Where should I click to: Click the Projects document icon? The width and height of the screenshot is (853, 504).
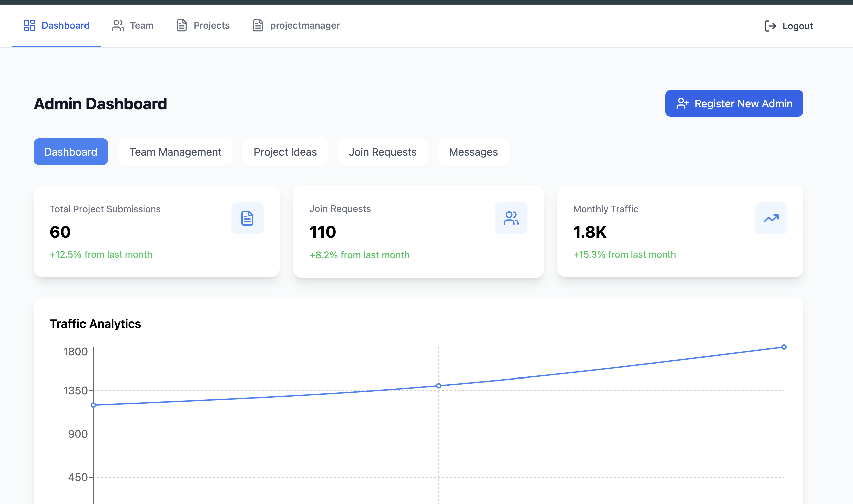click(x=181, y=25)
